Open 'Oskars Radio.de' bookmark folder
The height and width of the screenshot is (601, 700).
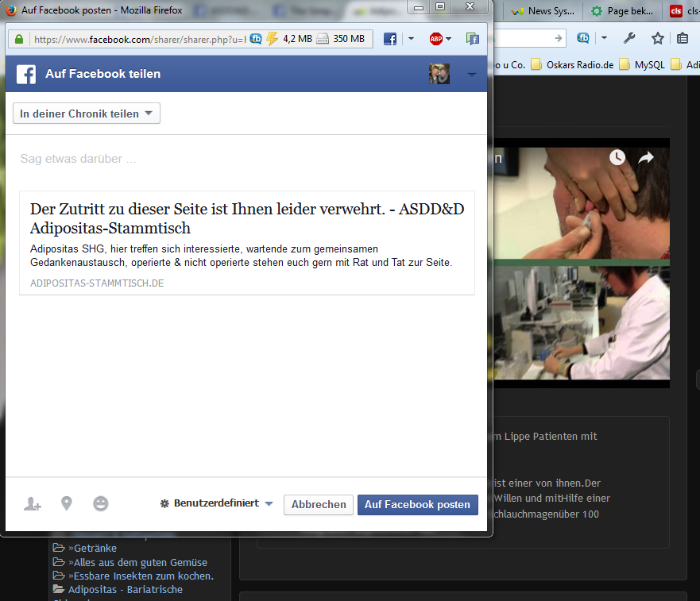(x=572, y=65)
